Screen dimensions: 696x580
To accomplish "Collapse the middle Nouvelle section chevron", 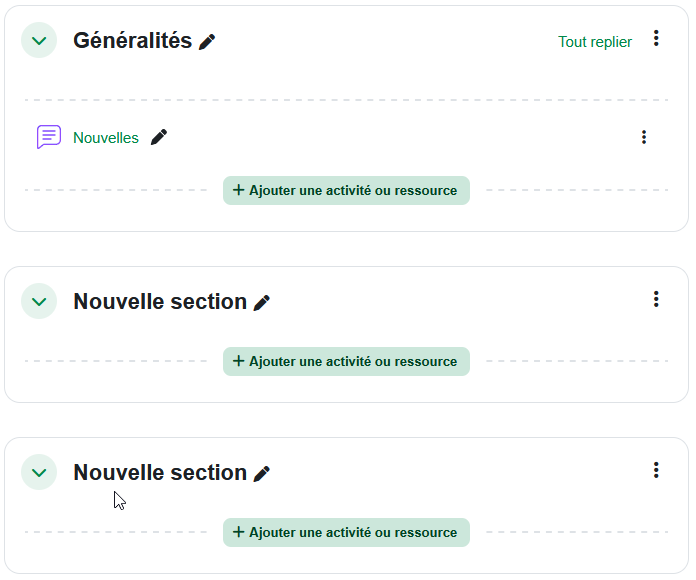I will pos(39,301).
